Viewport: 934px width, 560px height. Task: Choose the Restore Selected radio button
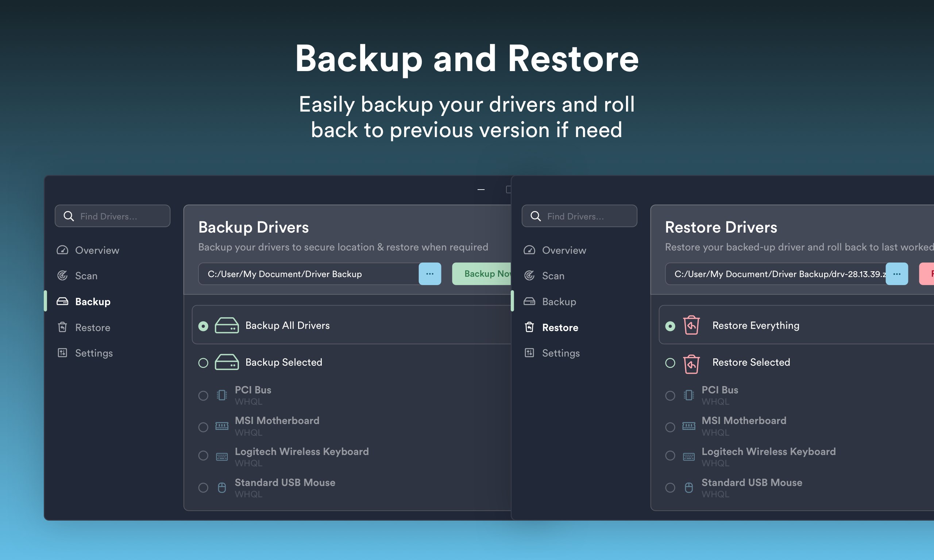tap(671, 363)
